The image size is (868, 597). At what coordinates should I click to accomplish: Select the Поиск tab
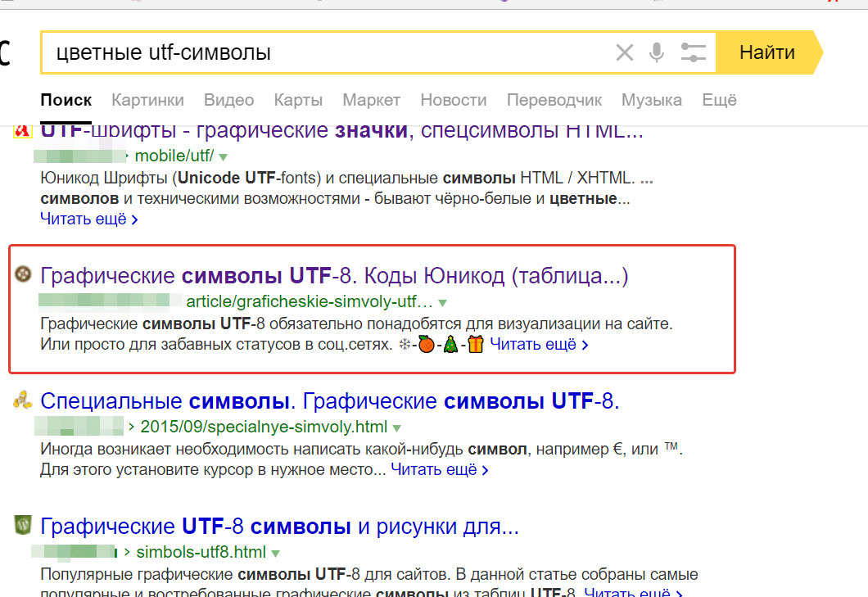66,100
